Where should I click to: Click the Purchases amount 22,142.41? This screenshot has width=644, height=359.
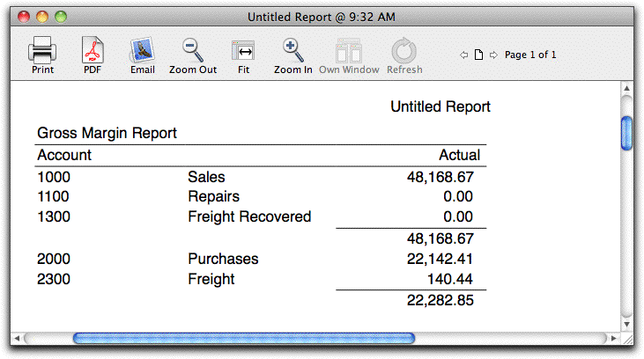[x=440, y=259]
